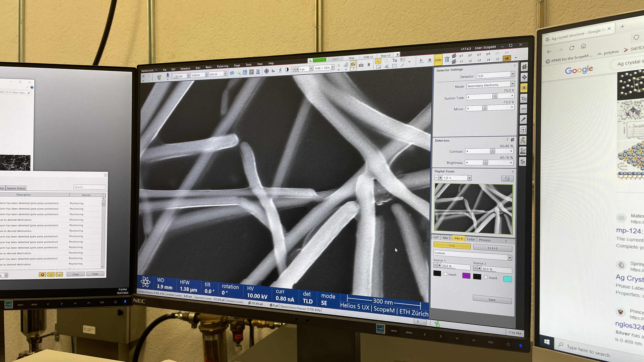
Task: Open the Patterning menu
Action: (222, 66)
